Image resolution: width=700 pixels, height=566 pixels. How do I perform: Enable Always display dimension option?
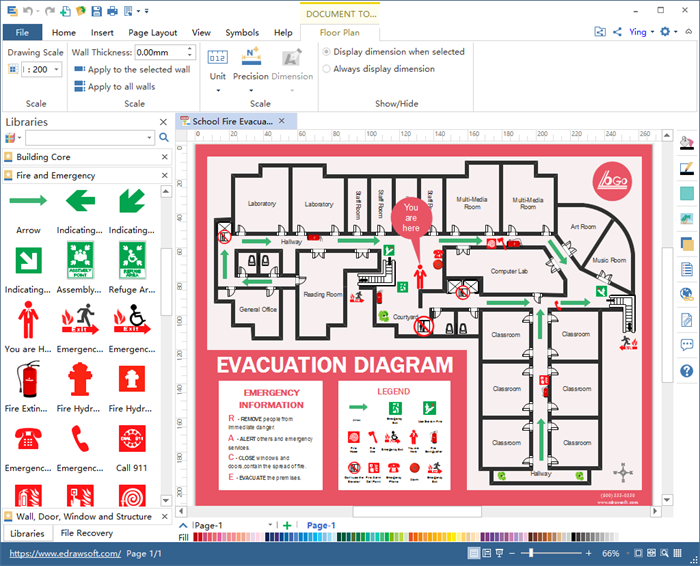tap(327, 69)
